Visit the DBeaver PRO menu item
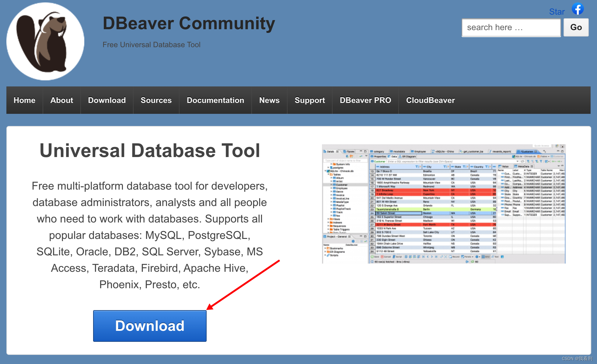 click(x=365, y=100)
